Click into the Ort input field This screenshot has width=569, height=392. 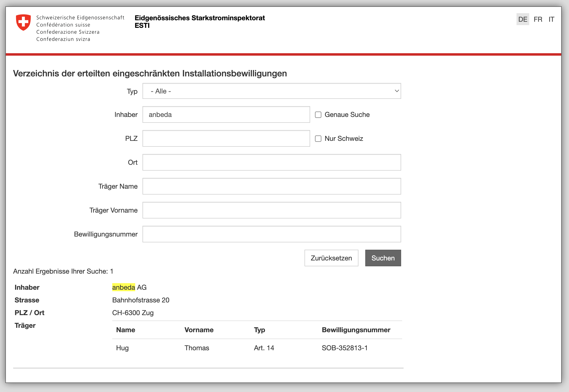coord(272,162)
